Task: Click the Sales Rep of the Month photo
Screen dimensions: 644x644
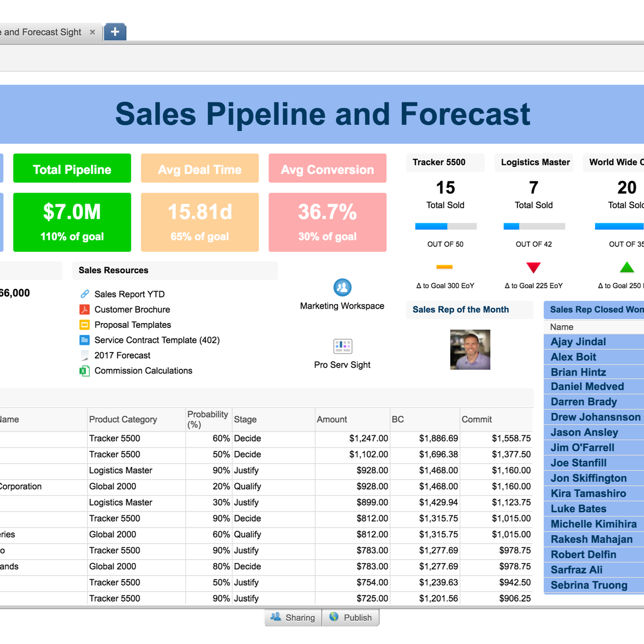Action: 470,349
